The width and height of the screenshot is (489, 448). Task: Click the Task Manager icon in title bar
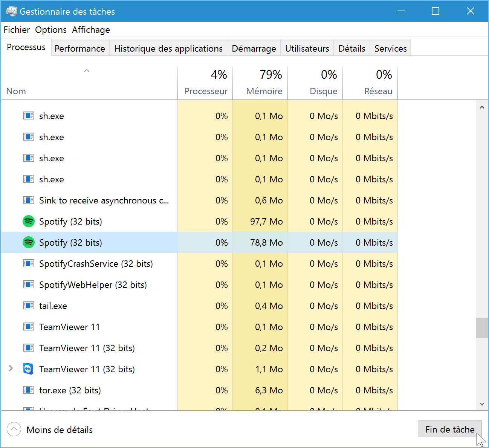[11, 11]
